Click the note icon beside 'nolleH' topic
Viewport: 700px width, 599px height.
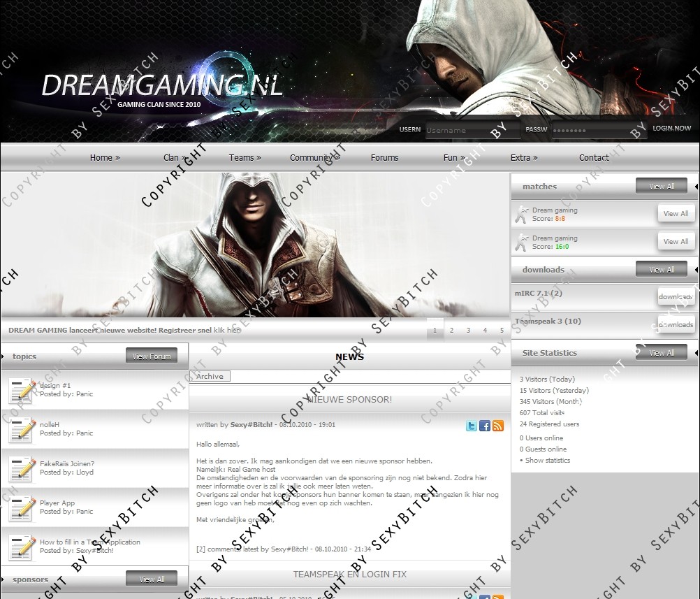22,430
